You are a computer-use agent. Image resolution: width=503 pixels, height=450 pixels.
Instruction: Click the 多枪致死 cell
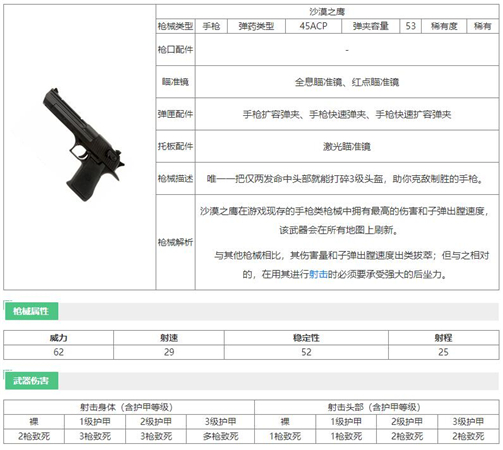221,436
